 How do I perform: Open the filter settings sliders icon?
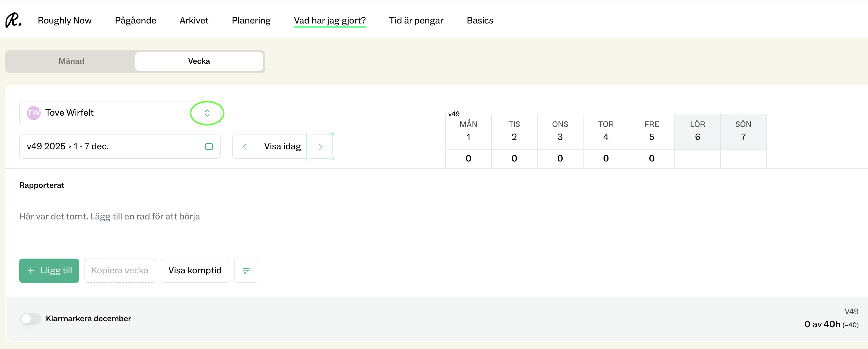tap(246, 270)
